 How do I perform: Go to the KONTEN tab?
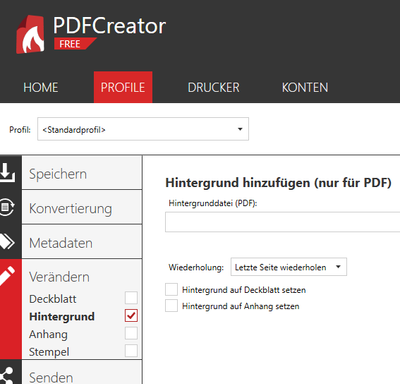tap(305, 87)
